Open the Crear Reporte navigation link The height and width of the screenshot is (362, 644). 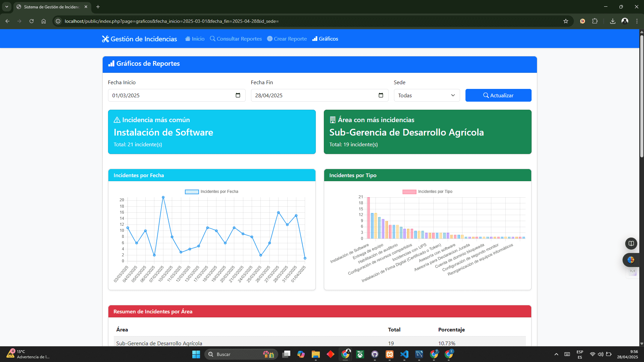tap(287, 39)
